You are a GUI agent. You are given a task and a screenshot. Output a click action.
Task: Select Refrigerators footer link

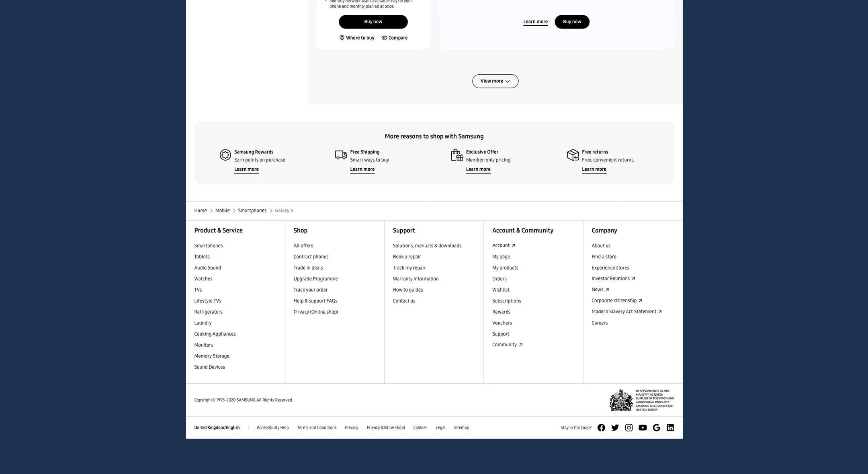click(x=208, y=312)
